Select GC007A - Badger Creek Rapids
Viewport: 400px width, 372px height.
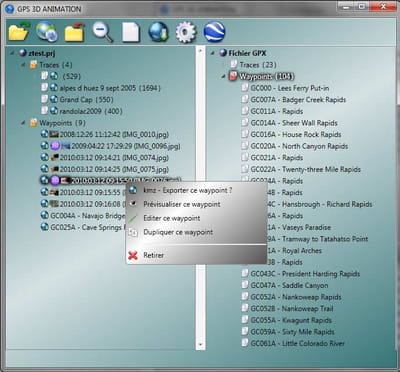click(x=298, y=99)
